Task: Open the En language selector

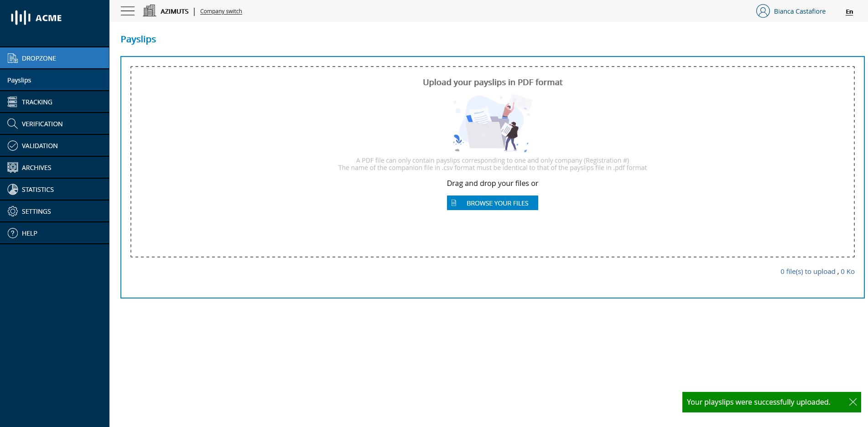Action: tap(849, 11)
